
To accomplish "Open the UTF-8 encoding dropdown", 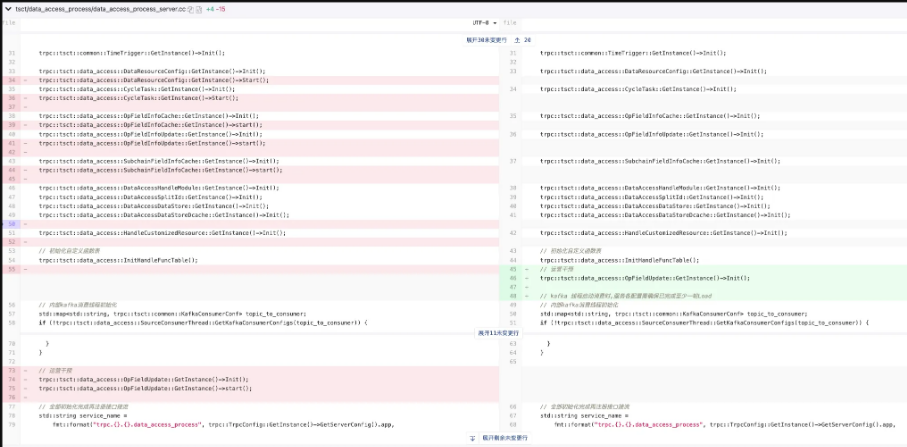I will click(x=485, y=23).
